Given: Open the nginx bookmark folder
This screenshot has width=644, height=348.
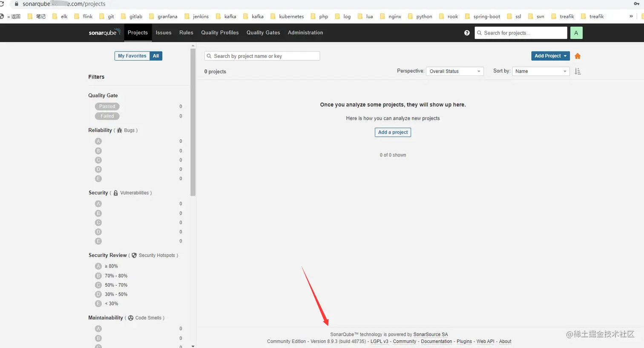Looking at the screenshot, I should tap(391, 16).
